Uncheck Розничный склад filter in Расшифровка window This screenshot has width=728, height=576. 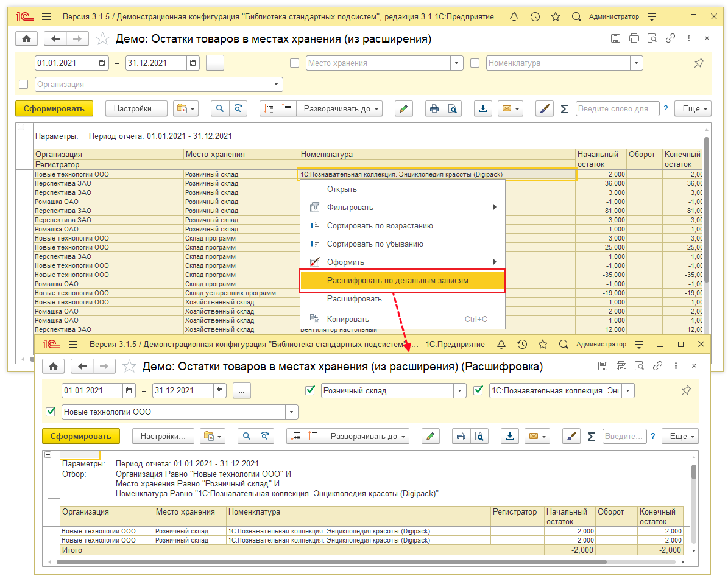[310, 390]
